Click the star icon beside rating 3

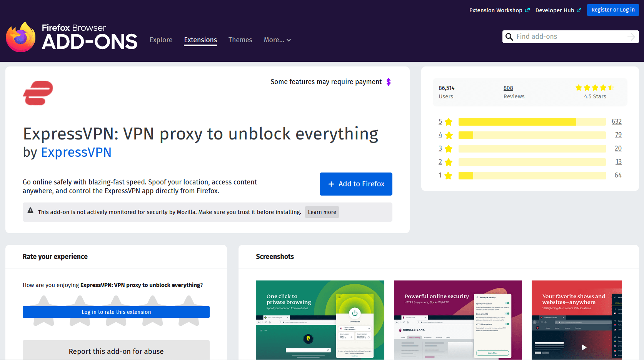tap(448, 149)
